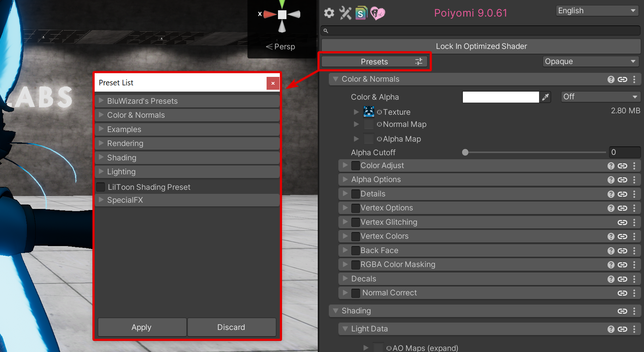Open the Opaque rendering mode dropdown
This screenshot has height=352, width=644.
tap(590, 61)
